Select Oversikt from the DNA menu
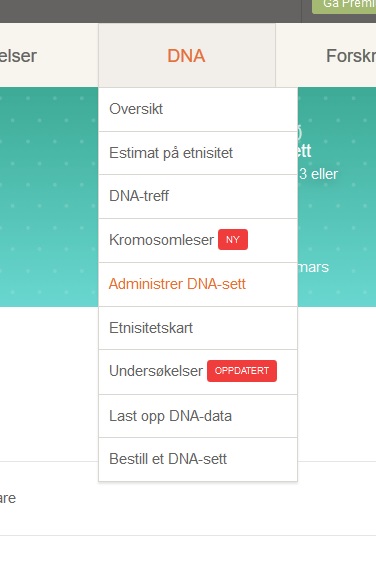Viewport: 376px width, 564px height. coord(198,109)
